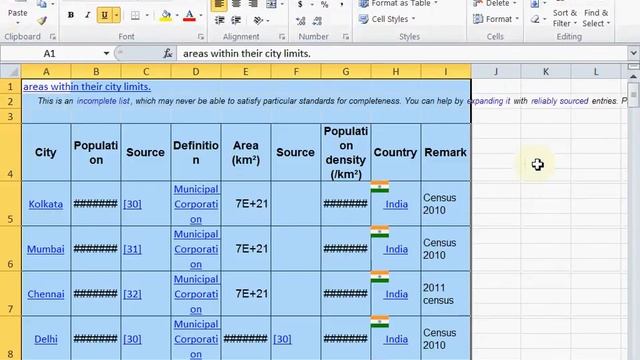640x360 pixels.
Task: Click the Merge & Center icon
Action: click(x=271, y=4)
